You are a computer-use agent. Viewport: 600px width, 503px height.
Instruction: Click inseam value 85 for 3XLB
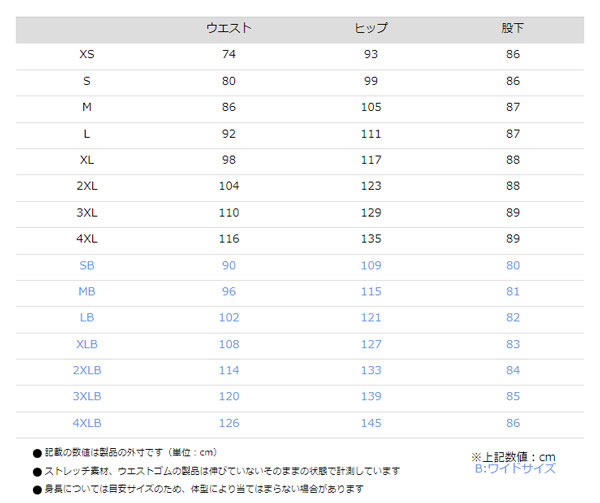[513, 396]
